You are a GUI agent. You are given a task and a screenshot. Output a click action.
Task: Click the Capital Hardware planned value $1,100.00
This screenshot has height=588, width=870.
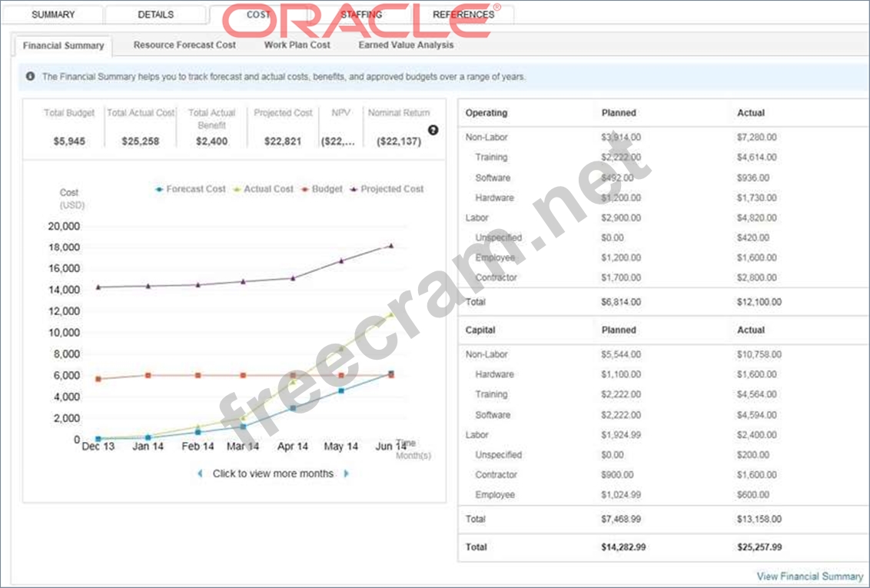621,374
